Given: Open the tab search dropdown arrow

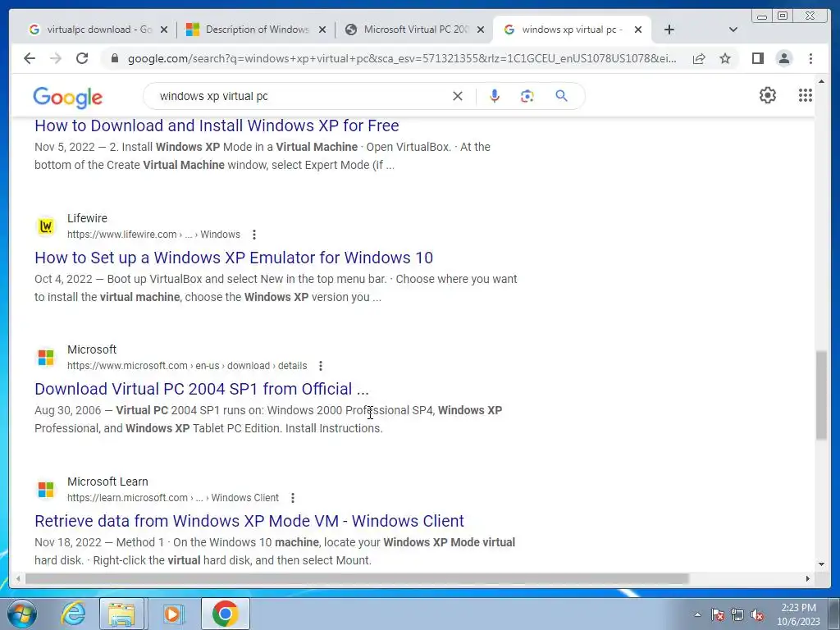Looking at the screenshot, I should [733, 30].
